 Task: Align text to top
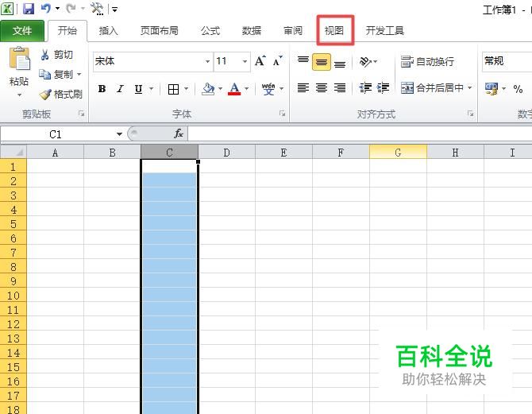pos(303,62)
